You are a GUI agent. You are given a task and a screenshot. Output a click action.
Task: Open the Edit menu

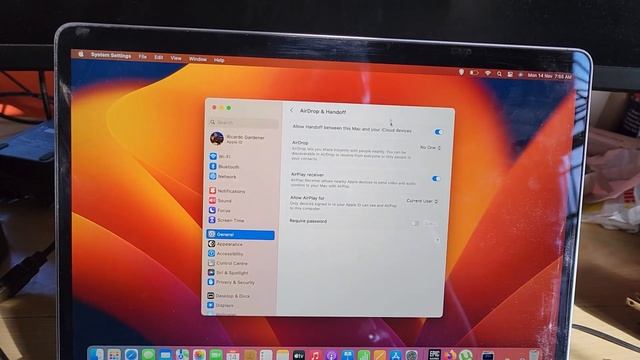159,58
